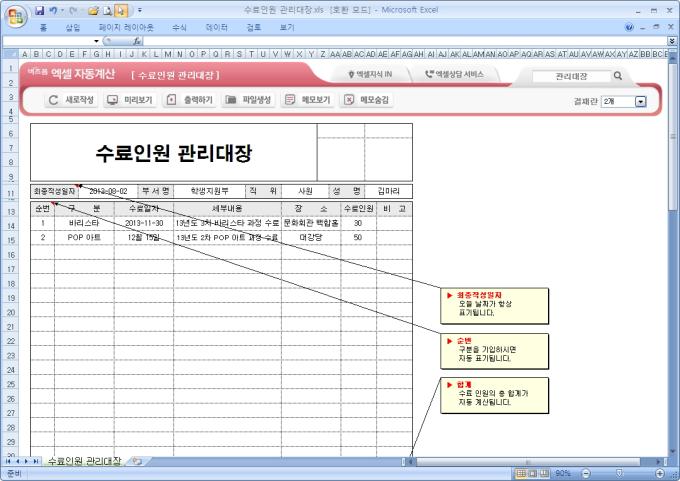Click the insert function fx icon
The height and width of the screenshot is (481, 680).
137,41
